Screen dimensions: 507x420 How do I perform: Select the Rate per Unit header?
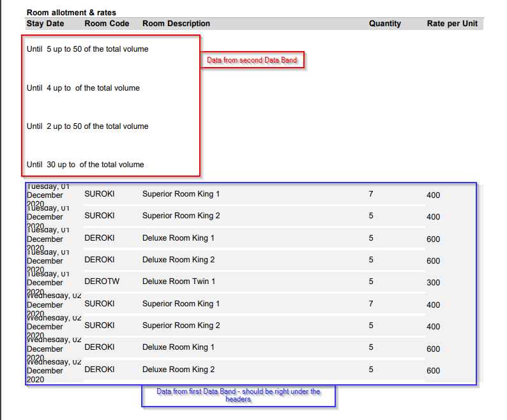point(452,24)
